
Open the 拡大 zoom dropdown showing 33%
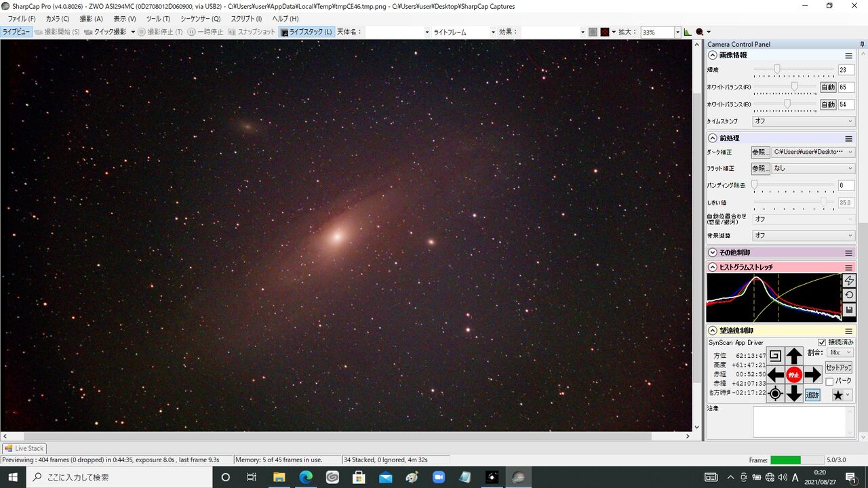(x=660, y=32)
